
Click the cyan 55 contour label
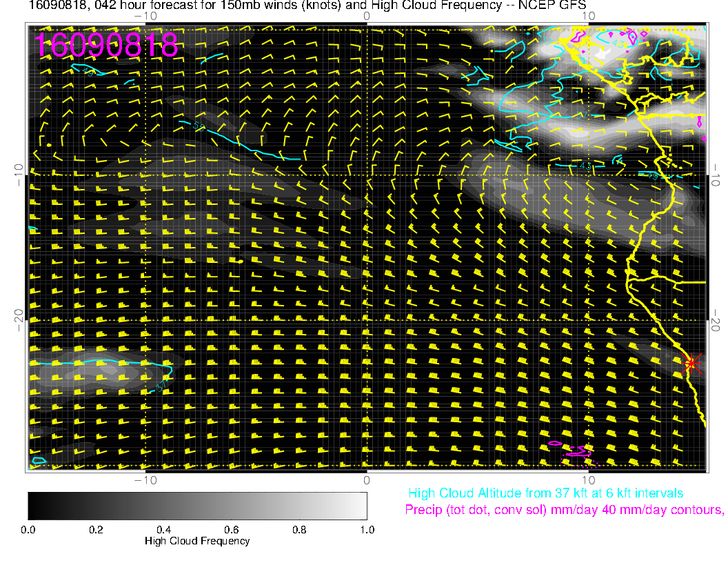tap(199, 126)
